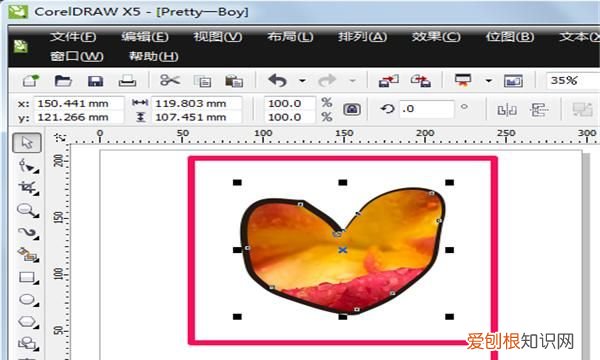This screenshot has width=600, height=360.
Task: Expand the Redo history dropdown arrow
Action: point(352,81)
